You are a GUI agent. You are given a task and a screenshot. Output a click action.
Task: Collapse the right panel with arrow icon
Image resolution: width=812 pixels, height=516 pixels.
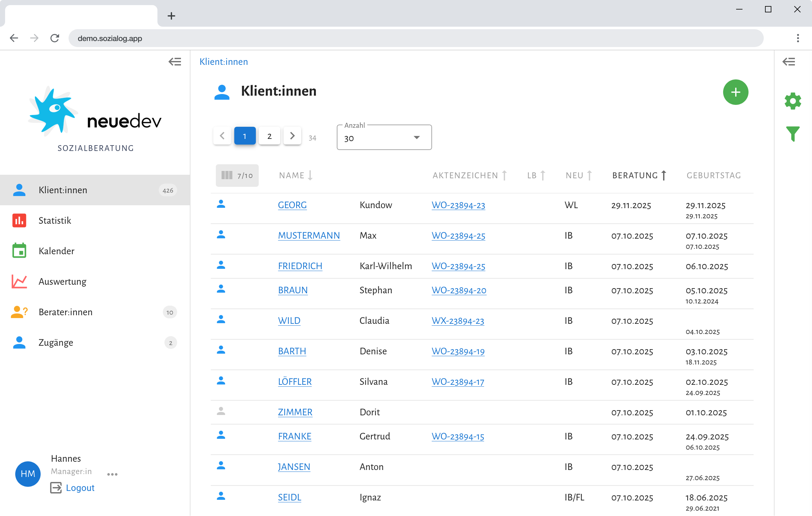pos(789,62)
